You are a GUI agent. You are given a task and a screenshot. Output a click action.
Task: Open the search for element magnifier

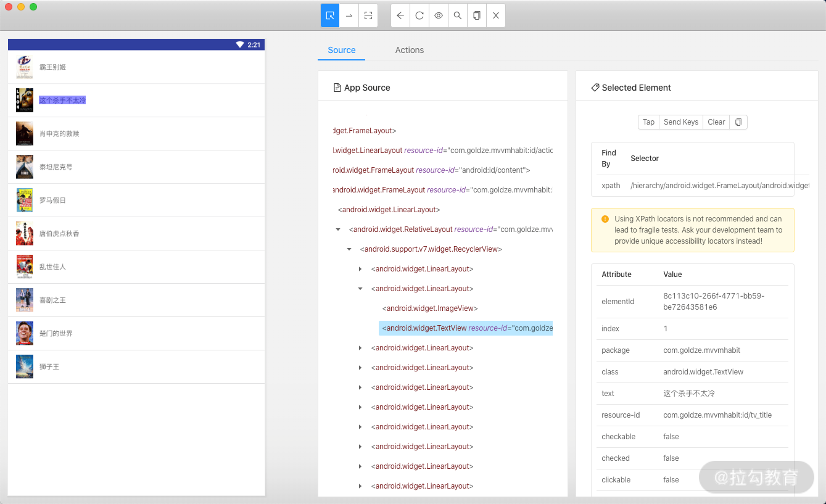click(x=458, y=15)
